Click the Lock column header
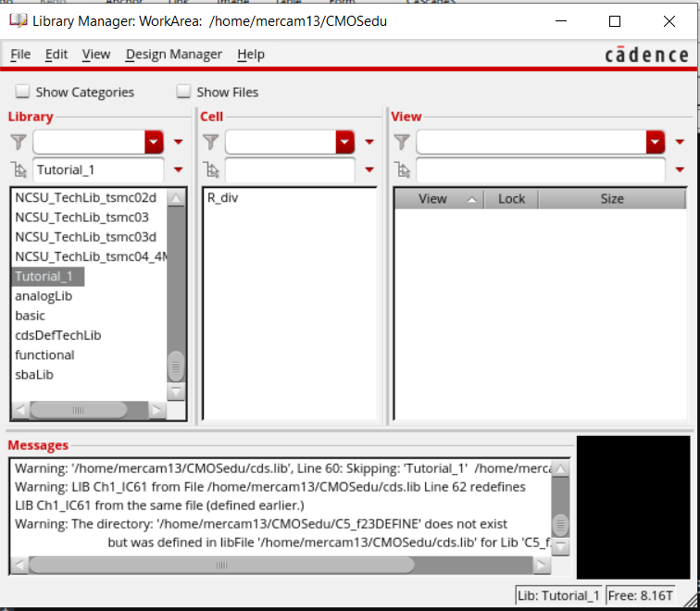This screenshot has height=611, width=700. (511, 199)
